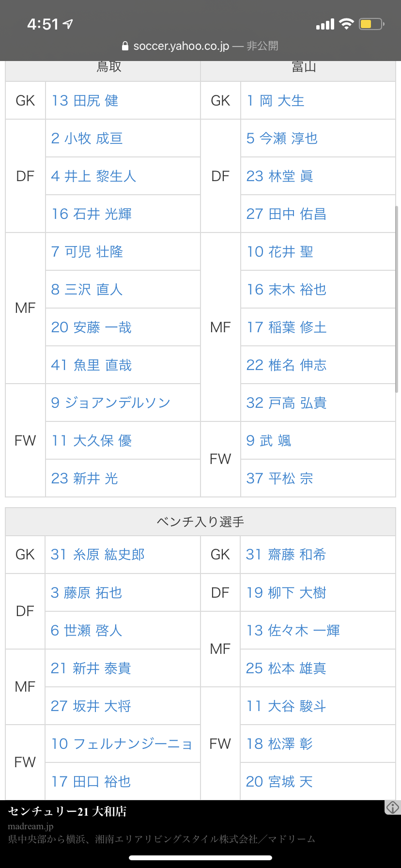Tap 31 齋藤 和希 player link
Viewport: 401px width, 868px height.
pyautogui.click(x=286, y=555)
